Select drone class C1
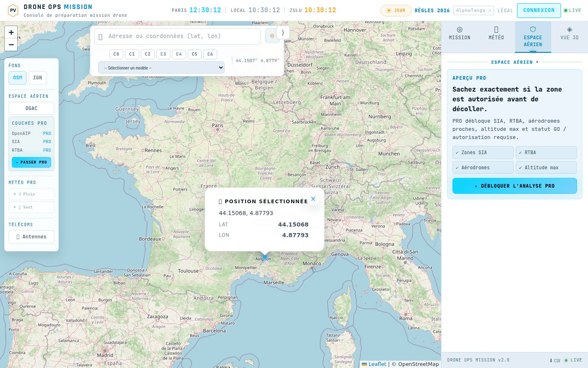 coord(132,54)
